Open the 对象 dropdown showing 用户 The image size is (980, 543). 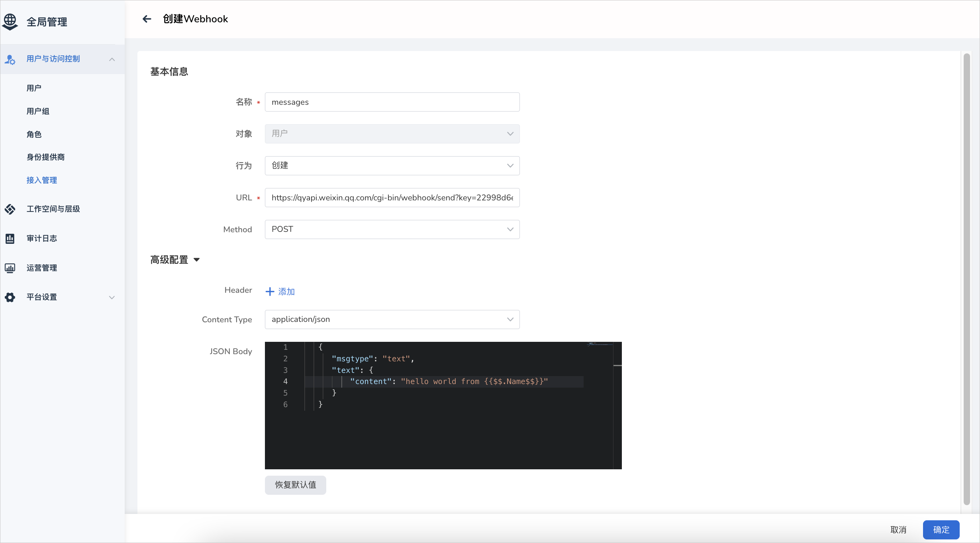(x=392, y=134)
